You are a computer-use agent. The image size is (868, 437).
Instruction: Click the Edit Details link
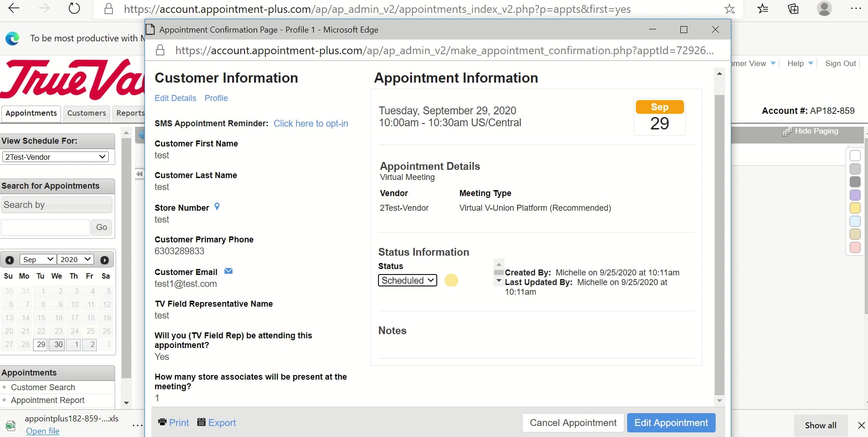click(x=175, y=98)
